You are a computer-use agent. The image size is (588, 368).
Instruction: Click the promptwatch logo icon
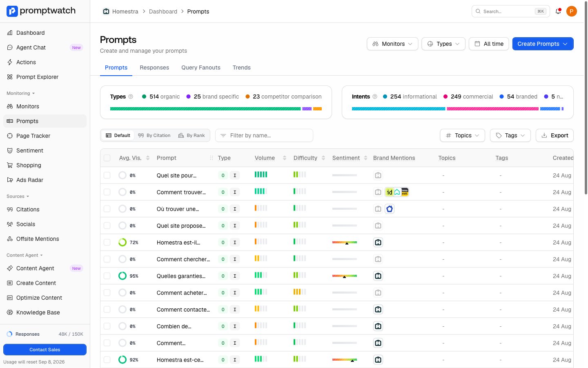coord(12,11)
